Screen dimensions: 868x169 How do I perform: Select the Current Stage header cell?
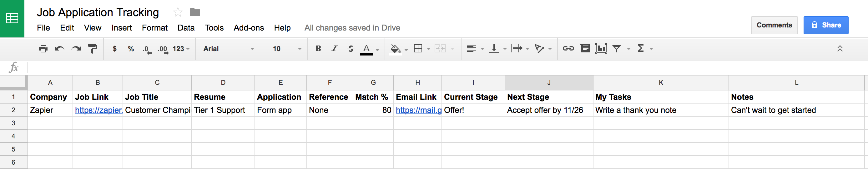coord(473,97)
